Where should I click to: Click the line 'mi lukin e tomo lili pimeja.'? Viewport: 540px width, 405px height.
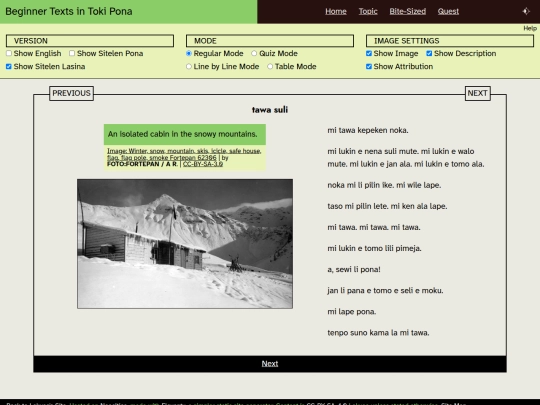click(x=374, y=248)
